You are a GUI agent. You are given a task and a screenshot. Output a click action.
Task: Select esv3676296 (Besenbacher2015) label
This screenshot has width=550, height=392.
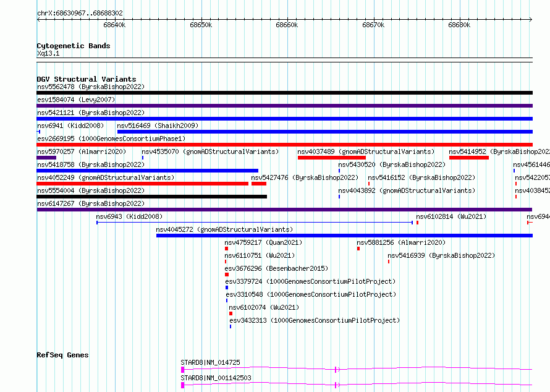[276, 268]
